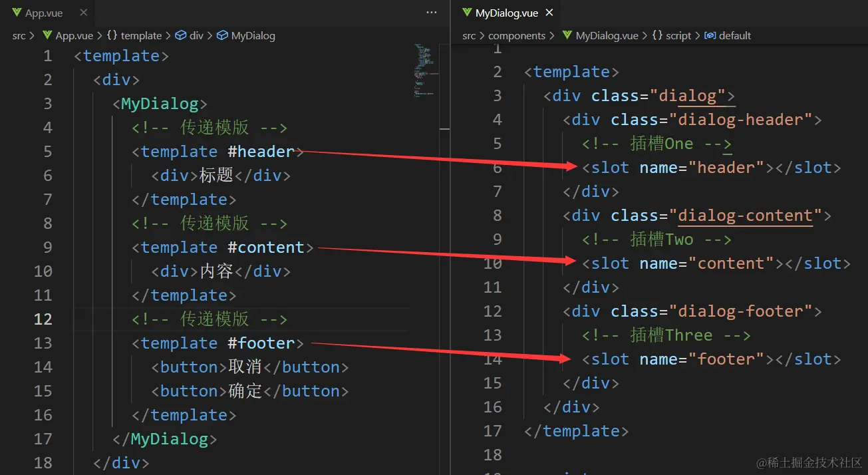
Task: Open the div breadcrumb segment
Action: (x=196, y=36)
